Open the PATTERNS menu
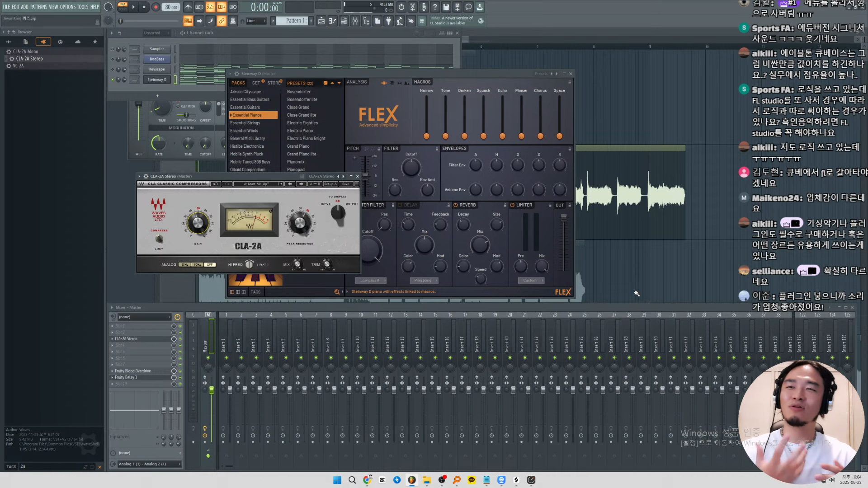 click(x=38, y=7)
